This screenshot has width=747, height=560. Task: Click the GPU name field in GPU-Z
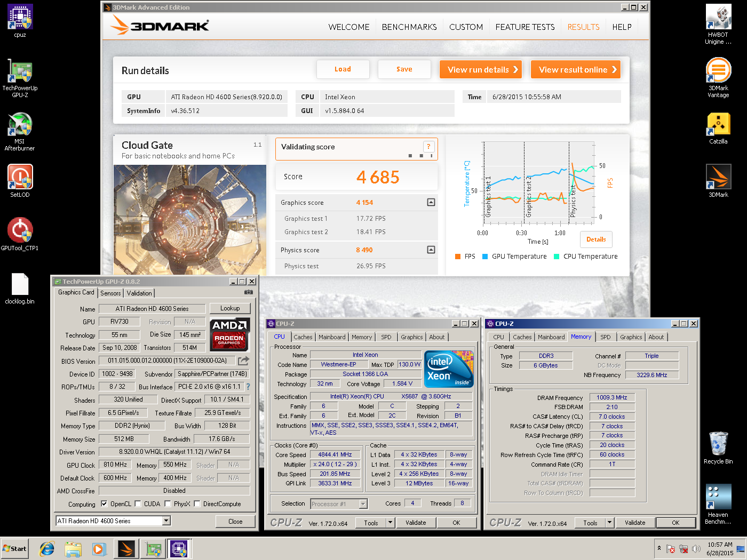pyautogui.click(x=152, y=309)
